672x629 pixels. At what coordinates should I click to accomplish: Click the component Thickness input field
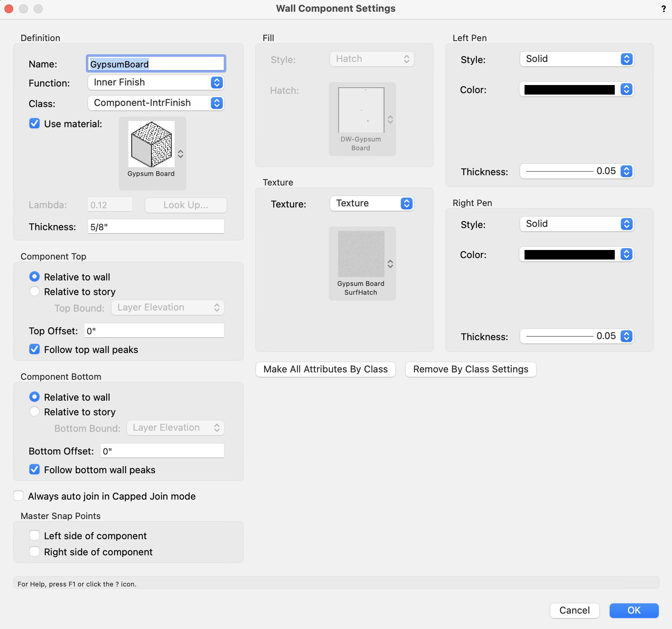click(156, 227)
